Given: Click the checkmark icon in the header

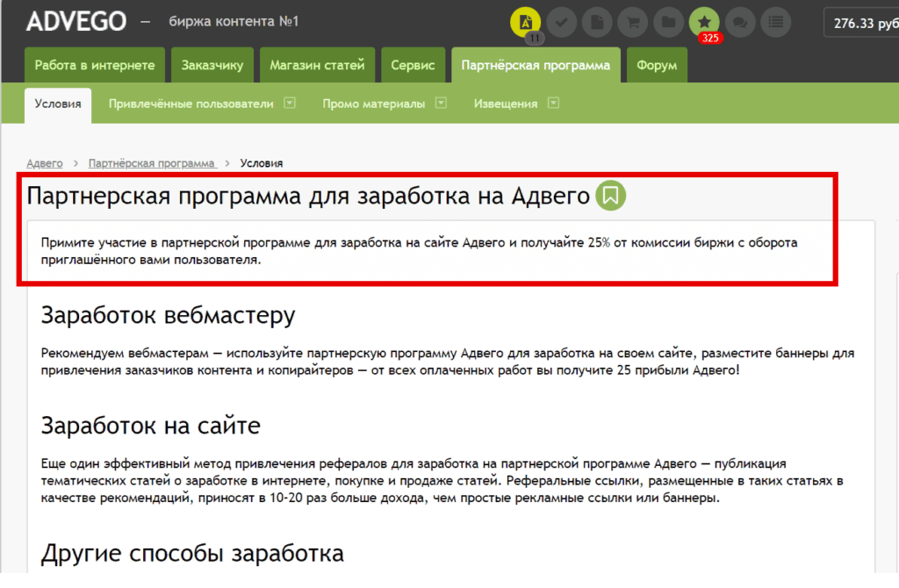Looking at the screenshot, I should click(561, 22).
